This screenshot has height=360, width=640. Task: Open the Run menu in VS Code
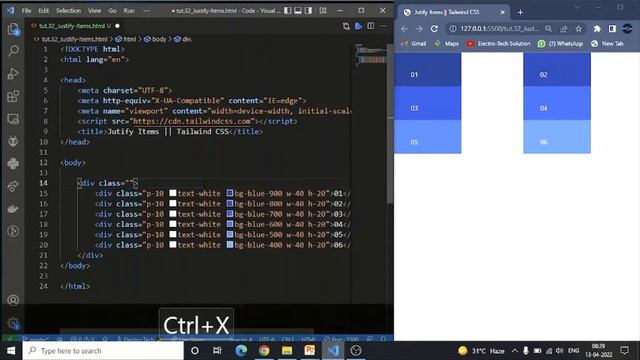coord(129,11)
